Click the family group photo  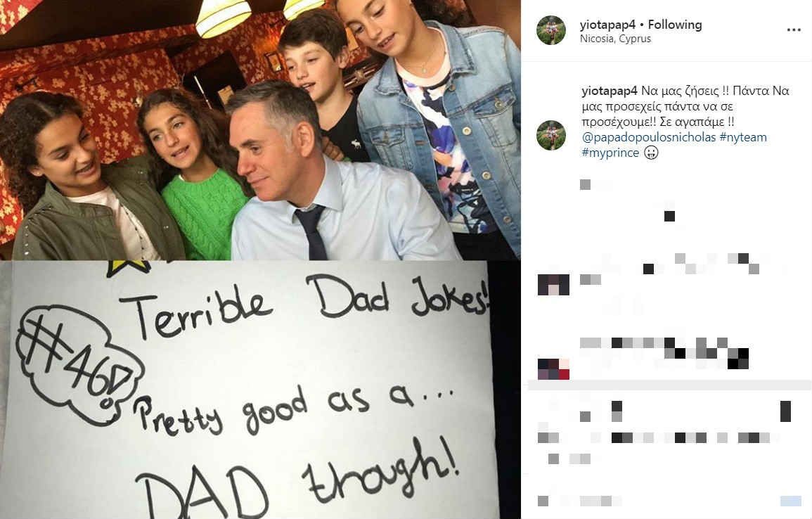260,129
